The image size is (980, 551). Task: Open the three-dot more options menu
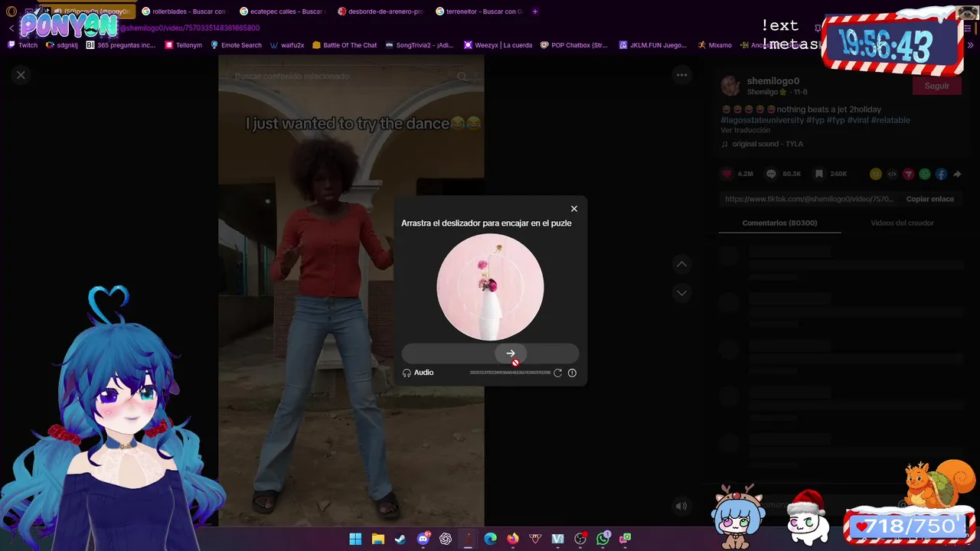(x=681, y=75)
